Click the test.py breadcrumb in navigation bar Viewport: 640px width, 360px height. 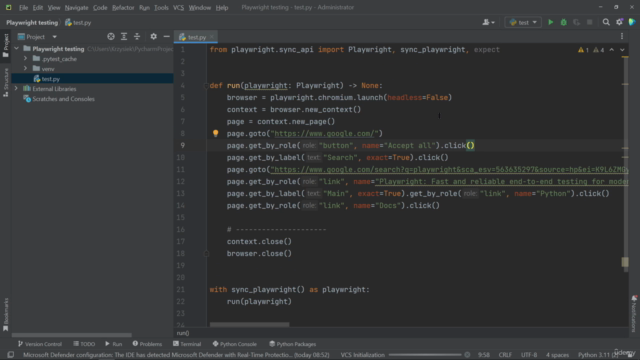coord(78,22)
